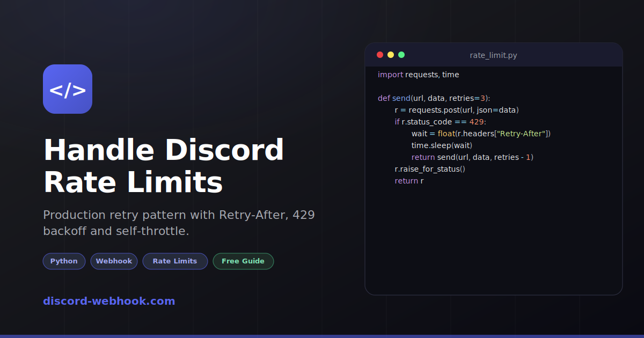
Task: Open the discord-webhook.com link
Action: pos(109,301)
